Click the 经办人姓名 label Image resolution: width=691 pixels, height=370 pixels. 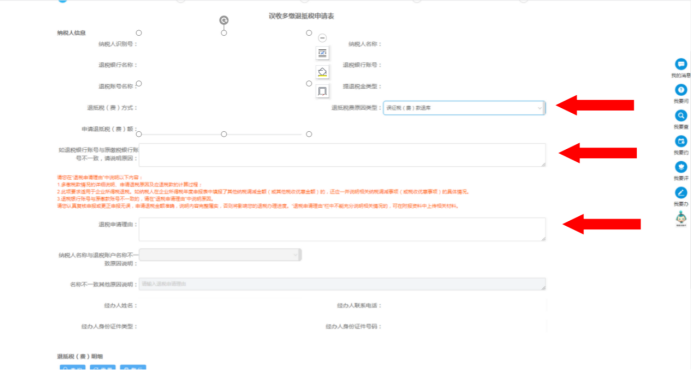click(x=120, y=306)
